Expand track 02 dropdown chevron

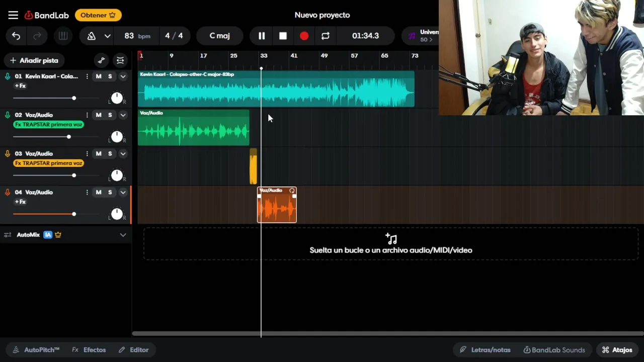(123, 115)
